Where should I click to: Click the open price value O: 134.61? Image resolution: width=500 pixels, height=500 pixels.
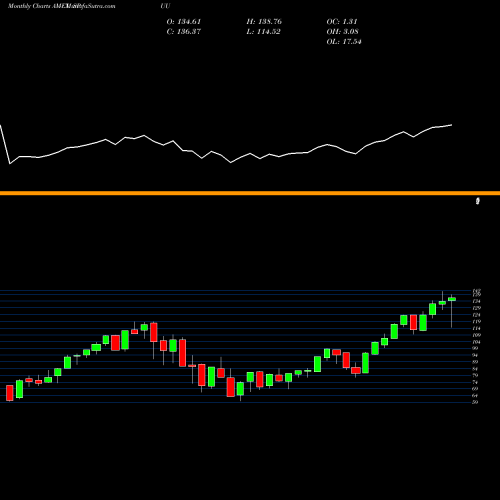click(x=184, y=22)
